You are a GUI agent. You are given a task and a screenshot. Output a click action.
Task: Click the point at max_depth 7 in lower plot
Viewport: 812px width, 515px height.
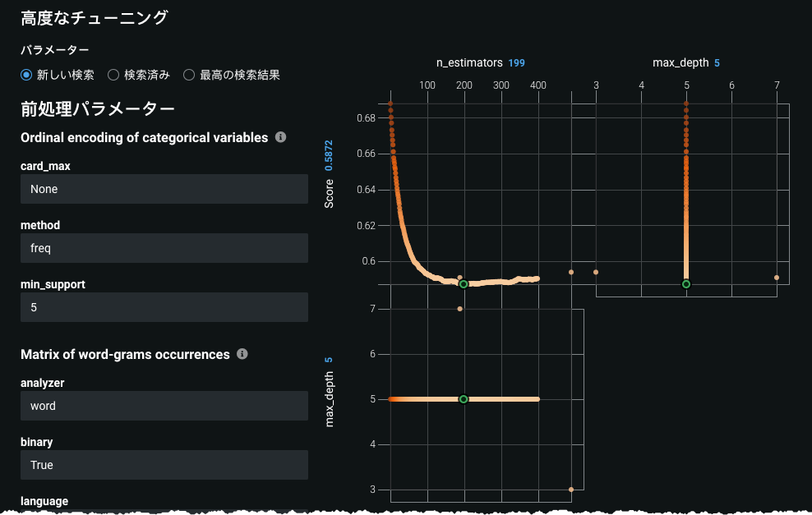(459, 309)
